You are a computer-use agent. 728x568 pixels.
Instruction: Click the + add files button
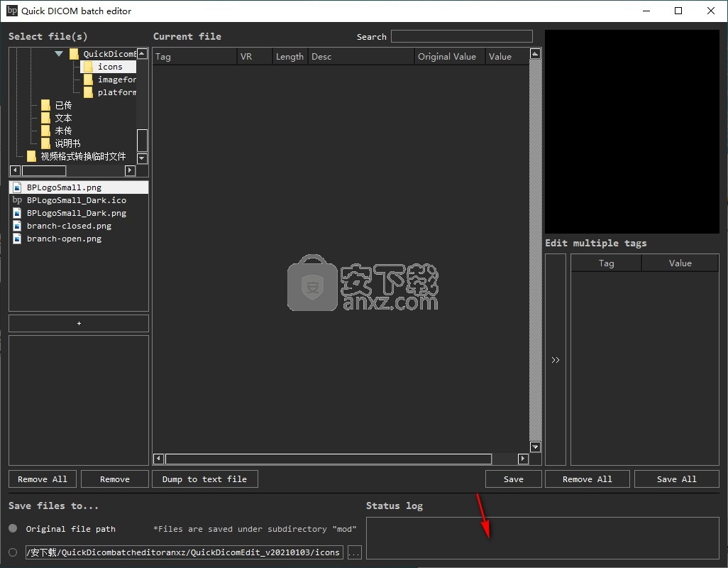(x=79, y=323)
